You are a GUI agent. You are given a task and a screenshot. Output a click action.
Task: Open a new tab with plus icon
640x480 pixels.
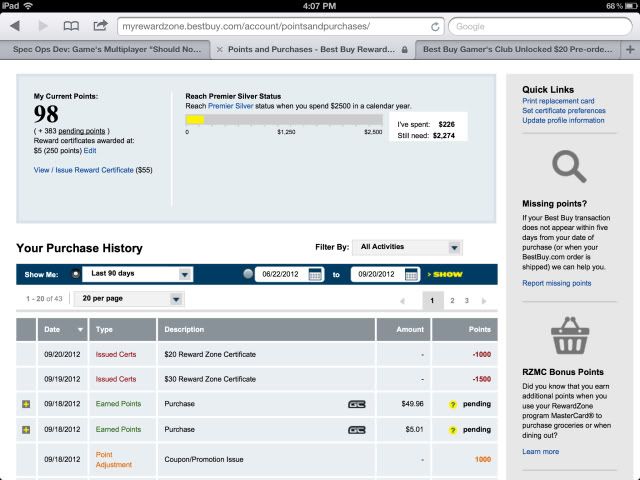630,49
